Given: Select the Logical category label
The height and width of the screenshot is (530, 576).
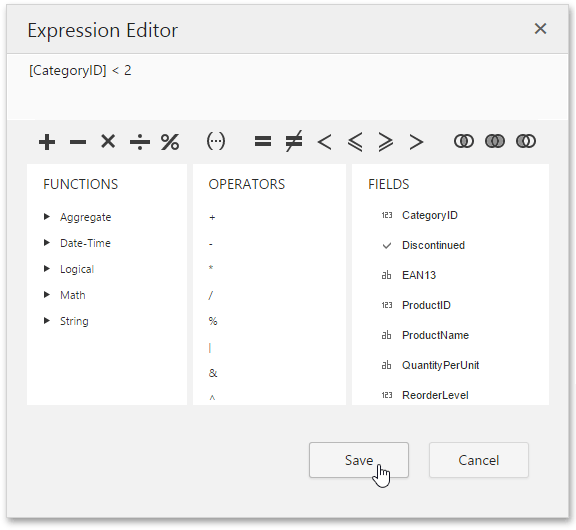Looking at the screenshot, I should point(77,269).
